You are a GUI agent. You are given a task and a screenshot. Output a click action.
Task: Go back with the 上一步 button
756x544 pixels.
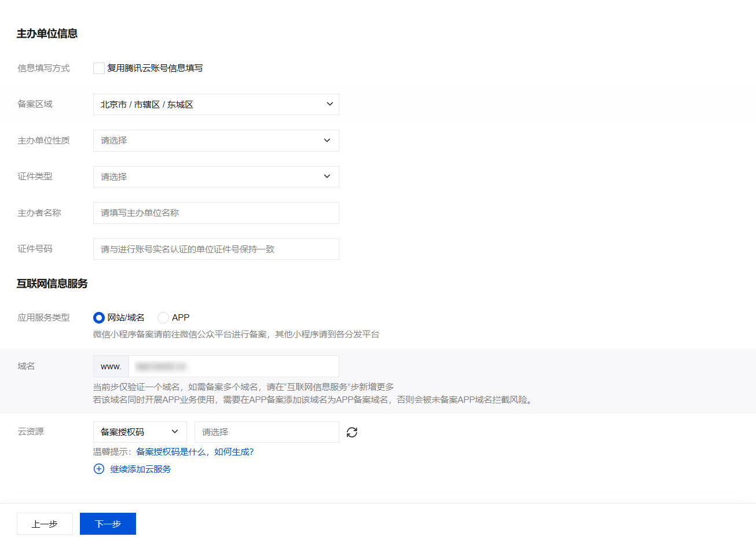coord(45,524)
